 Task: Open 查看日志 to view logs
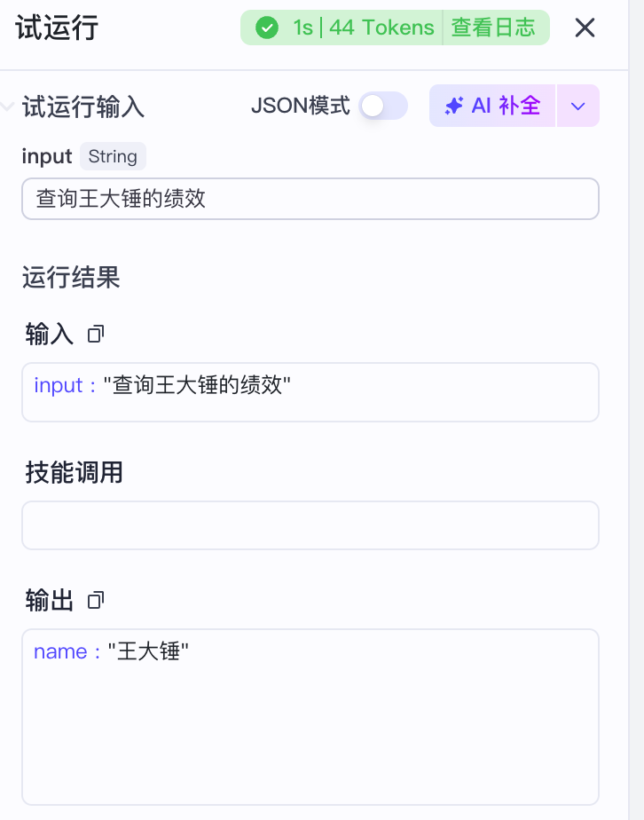point(493,28)
